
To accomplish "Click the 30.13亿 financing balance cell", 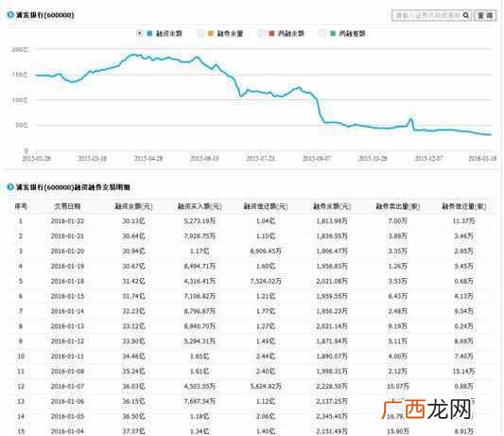I will point(133,221).
